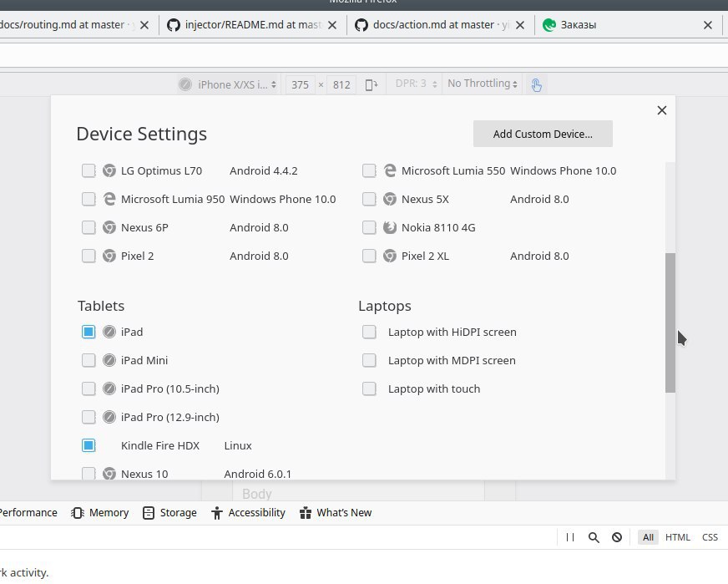The image size is (728, 584).
Task: Enable iPad Mini checkbox
Action: click(x=88, y=360)
